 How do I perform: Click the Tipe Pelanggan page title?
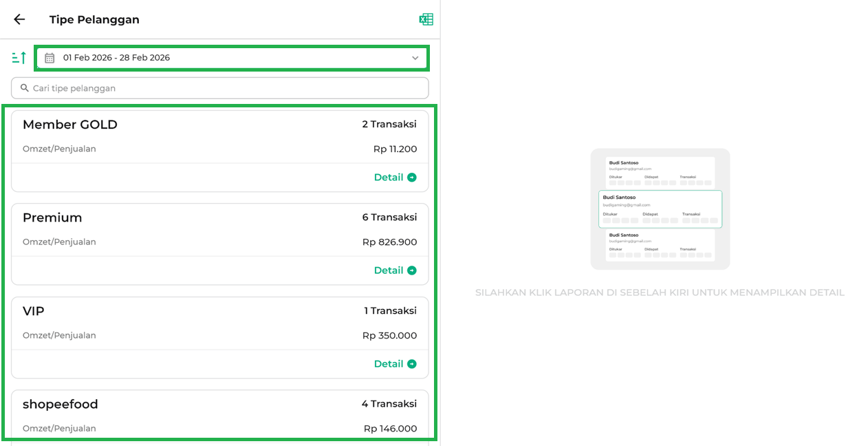(94, 19)
